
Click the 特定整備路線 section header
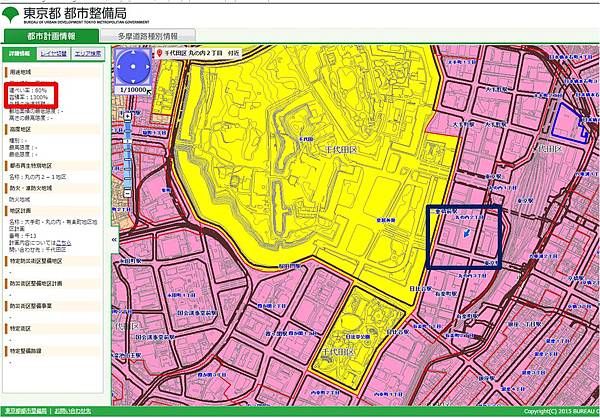click(x=53, y=351)
